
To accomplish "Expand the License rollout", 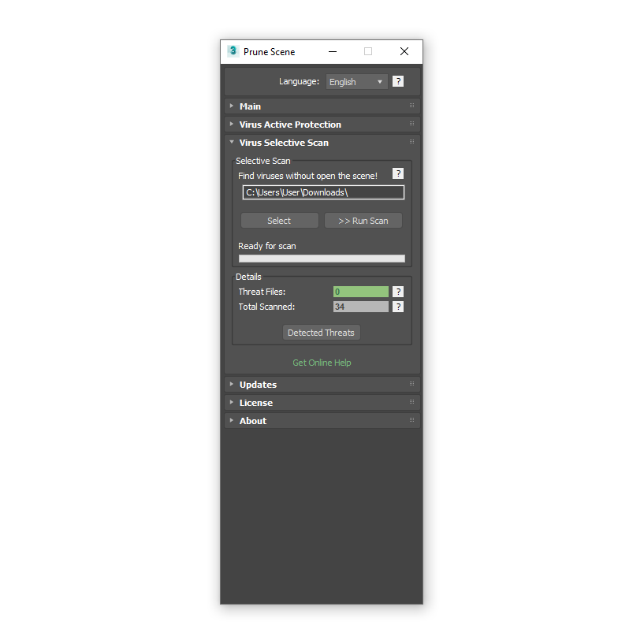I will click(x=322, y=403).
